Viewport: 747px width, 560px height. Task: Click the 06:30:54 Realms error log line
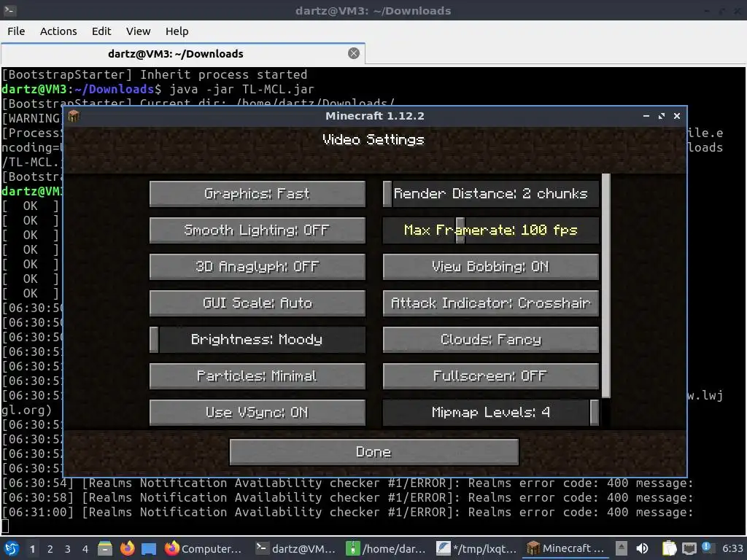[x=347, y=483]
